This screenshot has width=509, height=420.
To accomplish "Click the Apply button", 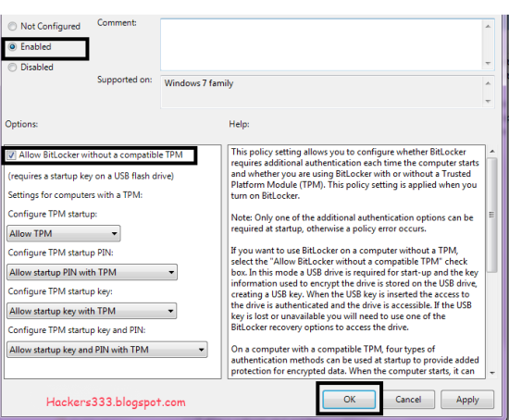I will [467, 400].
